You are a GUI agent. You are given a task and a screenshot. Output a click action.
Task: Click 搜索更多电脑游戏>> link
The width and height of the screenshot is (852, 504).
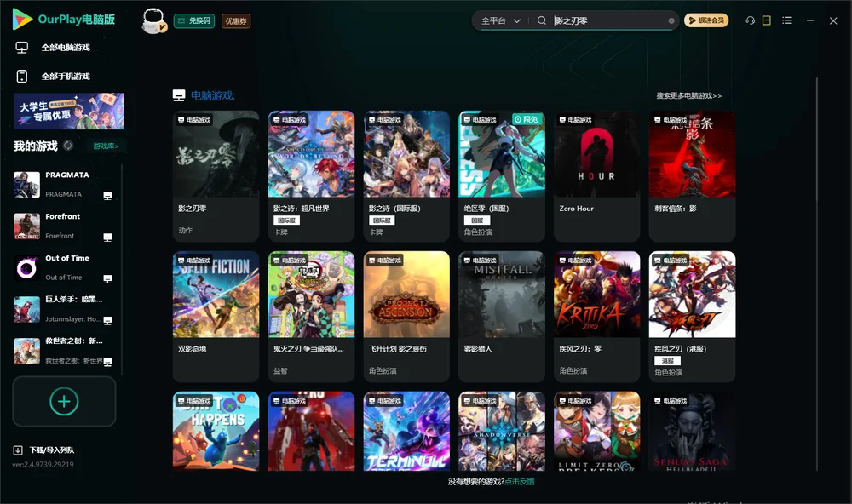tap(688, 95)
